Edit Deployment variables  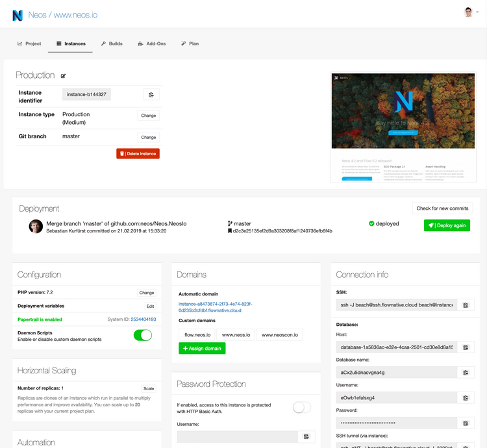click(151, 306)
